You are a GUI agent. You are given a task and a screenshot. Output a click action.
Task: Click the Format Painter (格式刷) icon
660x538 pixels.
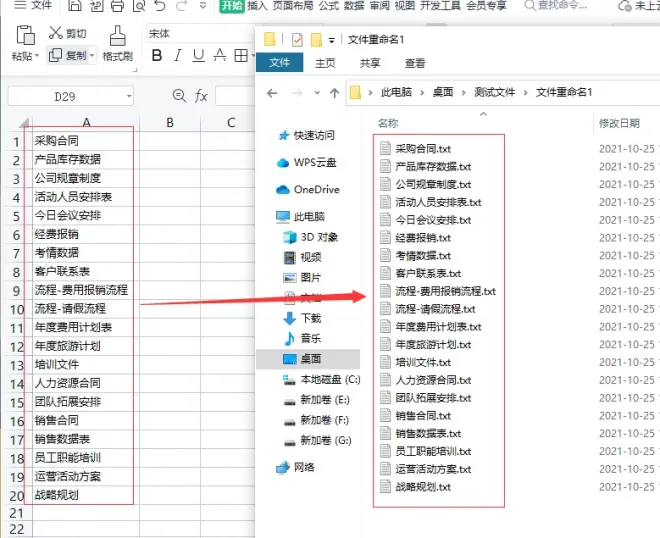117,37
